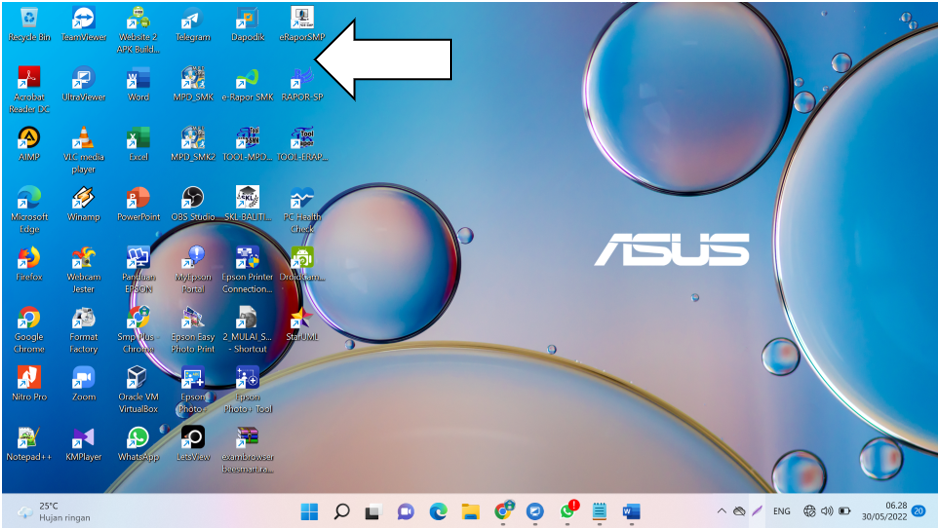
Task: Select the TeamViewer desktop shortcut
Action: pos(84,20)
